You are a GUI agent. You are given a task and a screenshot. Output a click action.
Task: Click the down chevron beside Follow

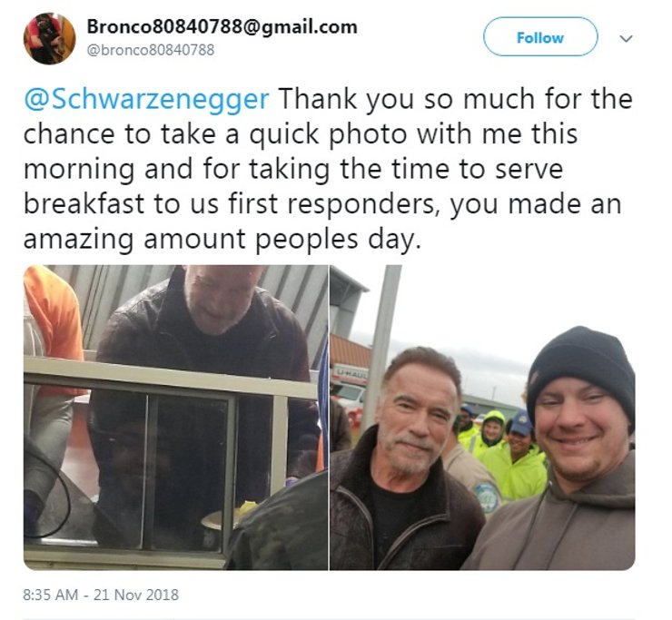click(x=627, y=38)
